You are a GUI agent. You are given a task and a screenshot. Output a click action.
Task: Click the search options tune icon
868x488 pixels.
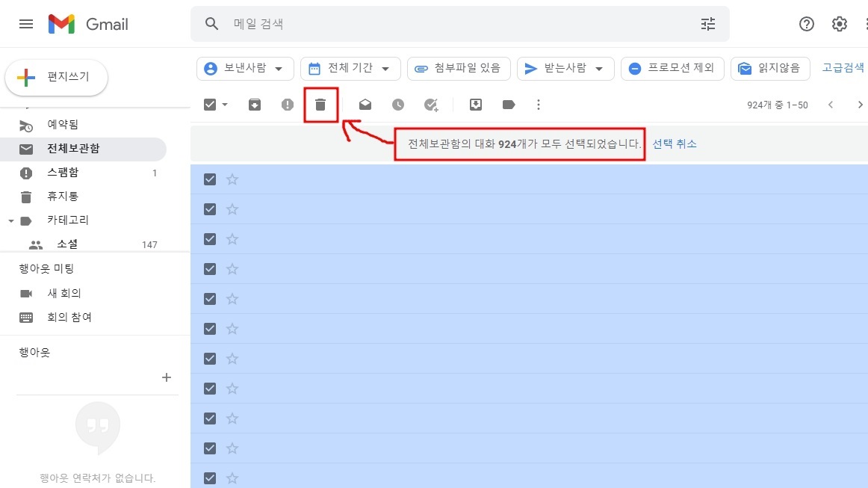707,24
